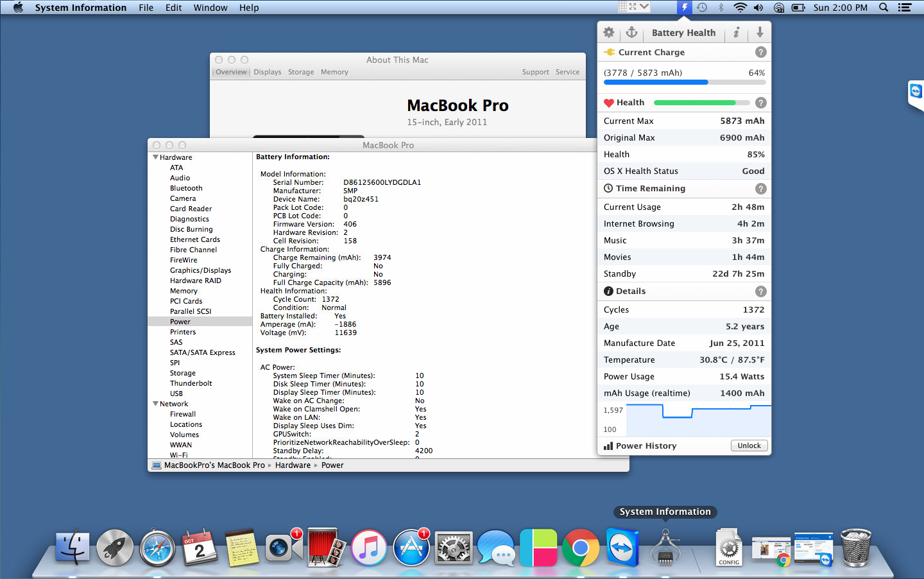924x579 pixels.
Task: Open the App Store Dock icon
Action: (x=411, y=548)
